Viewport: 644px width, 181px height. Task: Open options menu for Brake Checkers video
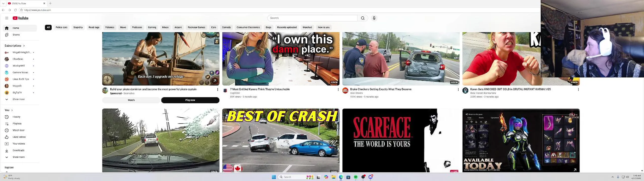coord(458,89)
